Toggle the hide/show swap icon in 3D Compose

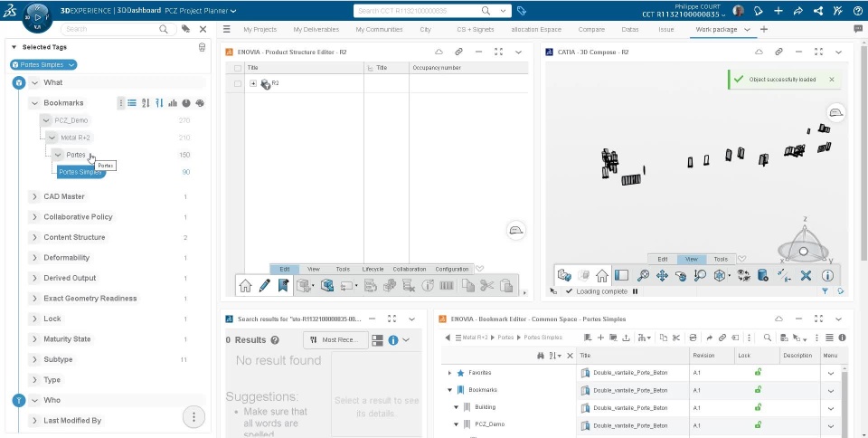pos(743,275)
